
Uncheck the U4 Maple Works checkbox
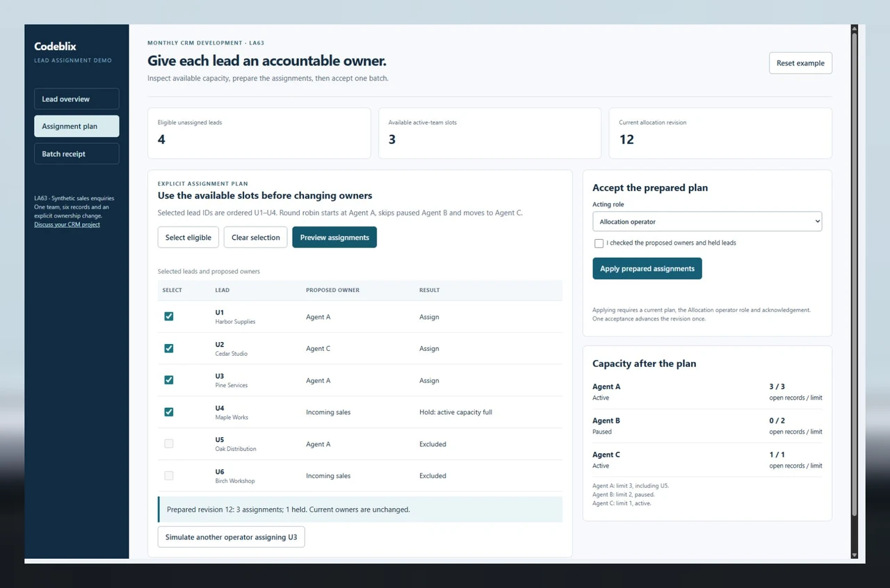point(168,412)
